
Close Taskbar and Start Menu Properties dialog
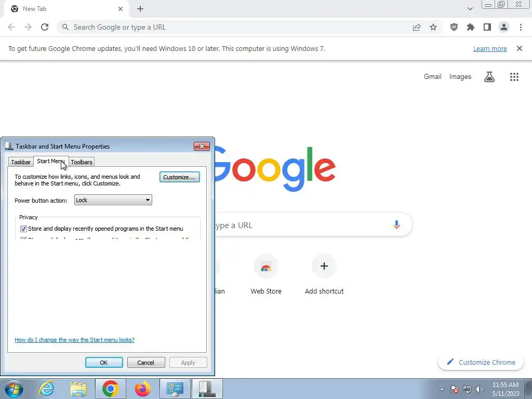[x=202, y=146]
